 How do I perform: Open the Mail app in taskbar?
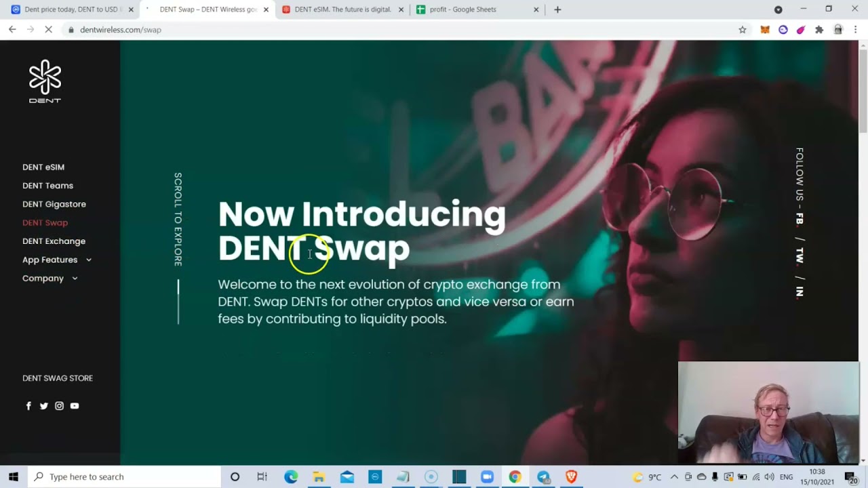[x=347, y=476]
